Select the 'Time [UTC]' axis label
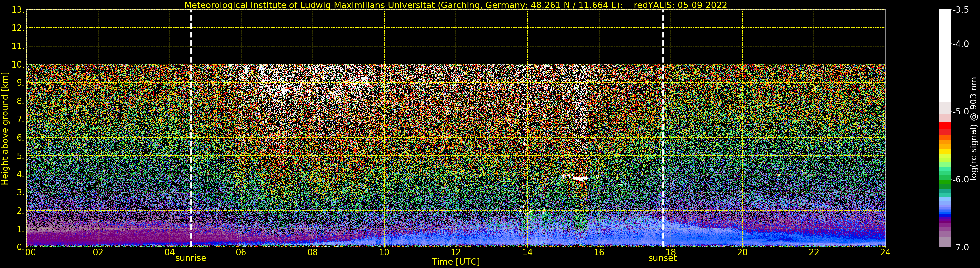This screenshot has width=980, height=268. coord(456,261)
